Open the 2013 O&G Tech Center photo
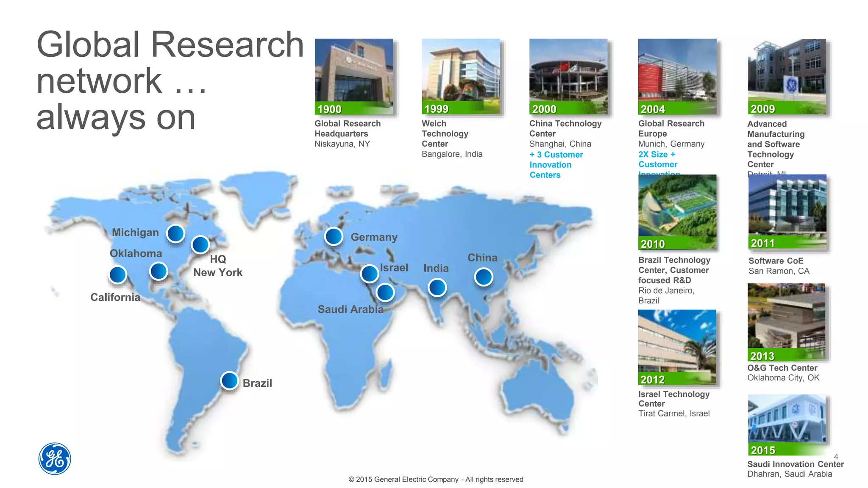Screen dimensions: 868x488 (787, 322)
